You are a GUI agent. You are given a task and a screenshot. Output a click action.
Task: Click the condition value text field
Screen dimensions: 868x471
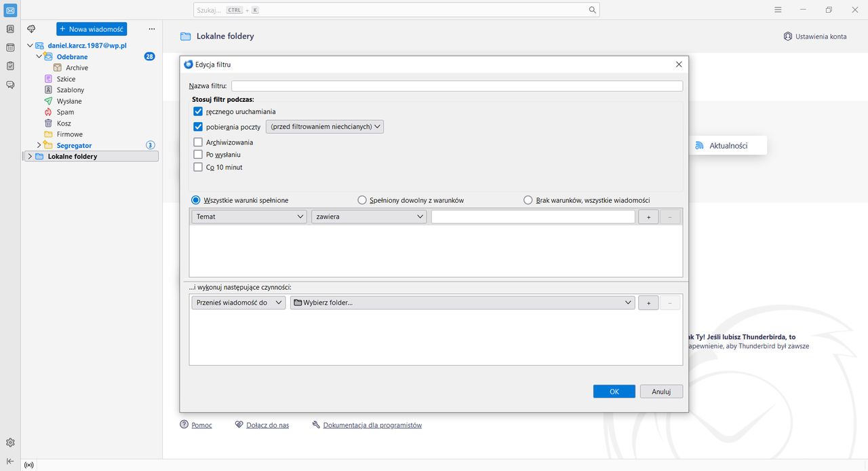pyautogui.click(x=533, y=216)
